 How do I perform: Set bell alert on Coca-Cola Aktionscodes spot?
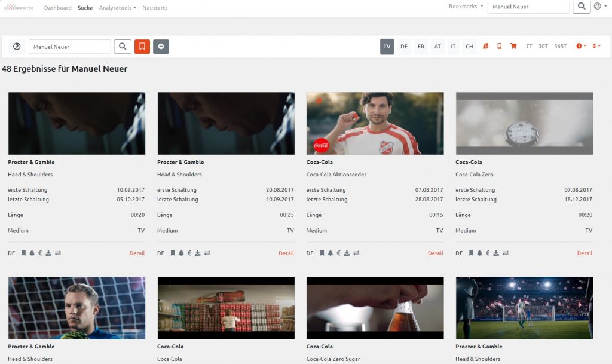[x=330, y=253]
